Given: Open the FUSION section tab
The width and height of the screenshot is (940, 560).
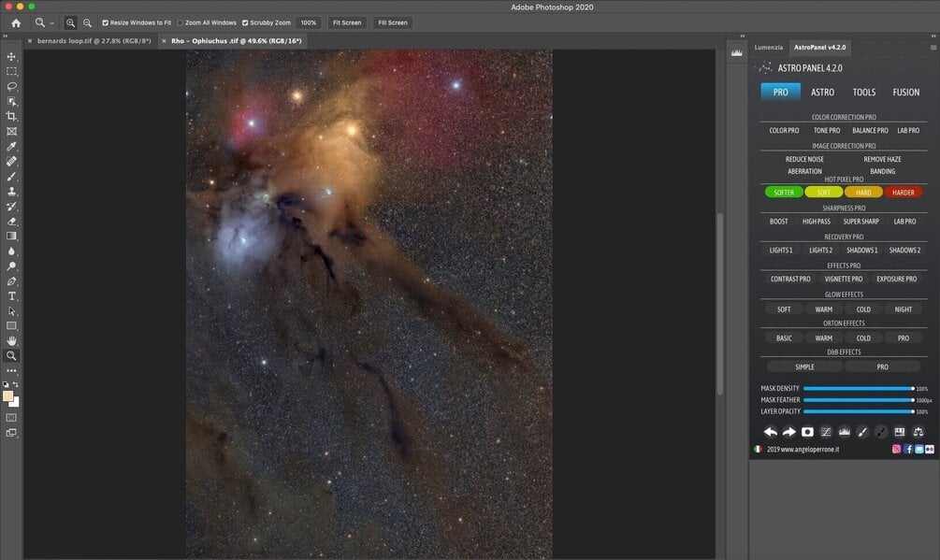Looking at the screenshot, I should click(x=905, y=93).
